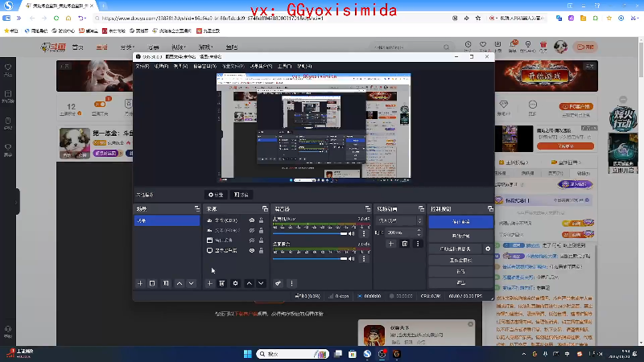Screen dimensions: 644x362
Task: Bookmark page with browser star icon
Action: coord(478,18)
